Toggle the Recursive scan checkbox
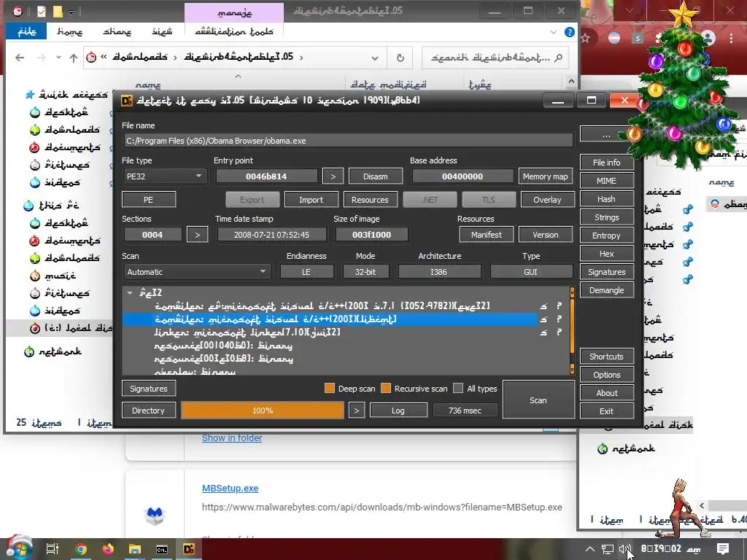 click(x=386, y=388)
